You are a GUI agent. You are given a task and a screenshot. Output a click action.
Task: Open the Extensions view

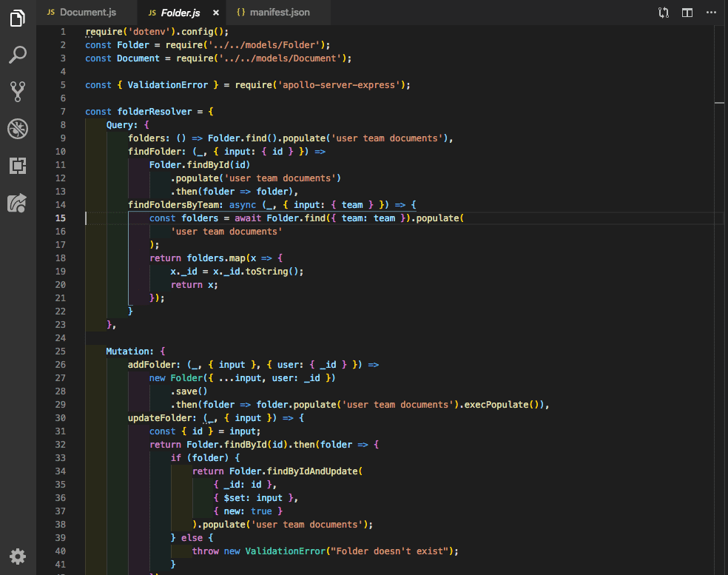click(18, 166)
